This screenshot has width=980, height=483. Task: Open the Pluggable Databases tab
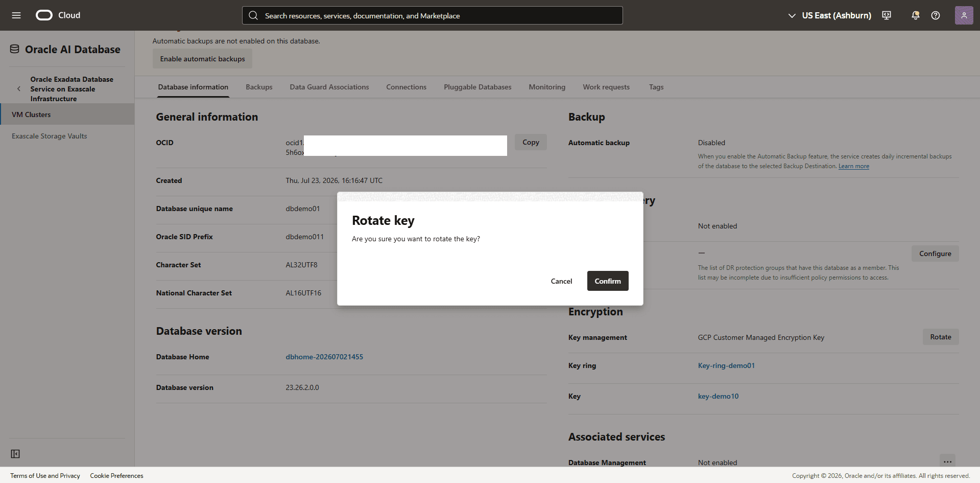[x=477, y=87]
